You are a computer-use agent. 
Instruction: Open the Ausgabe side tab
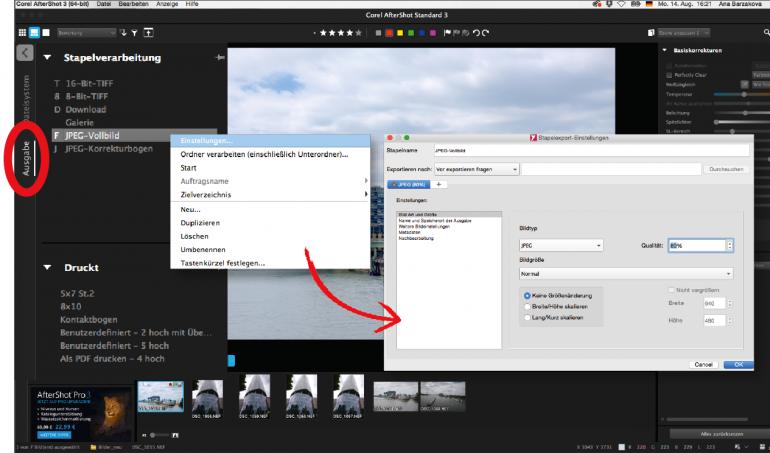[26, 158]
